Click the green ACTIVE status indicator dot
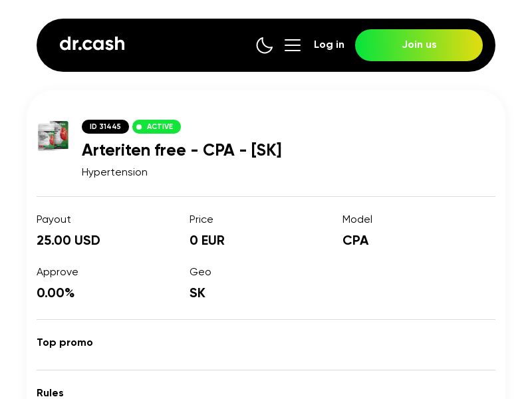This screenshot has height=399, width=532. 140,126
